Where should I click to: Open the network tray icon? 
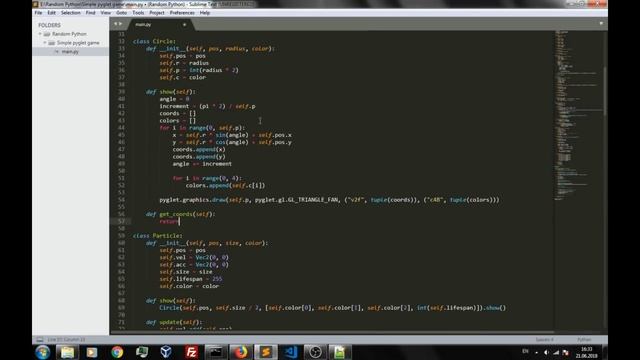[x=556, y=352]
